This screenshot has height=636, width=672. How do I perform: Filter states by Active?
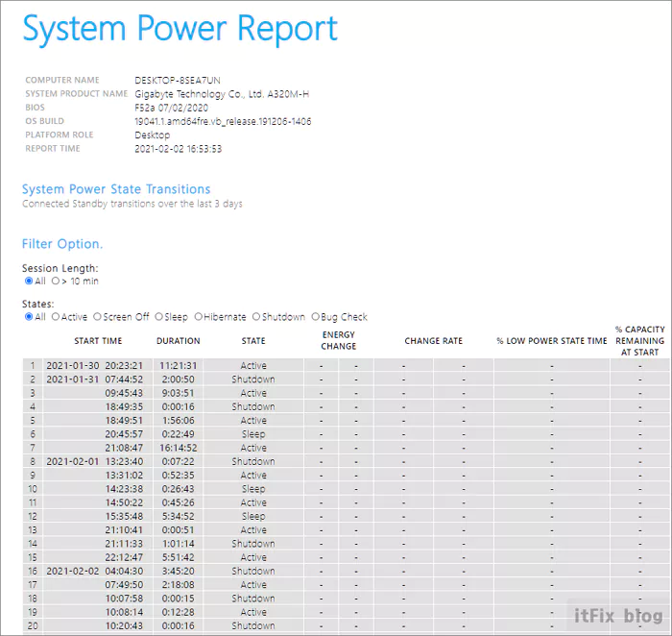coord(56,316)
